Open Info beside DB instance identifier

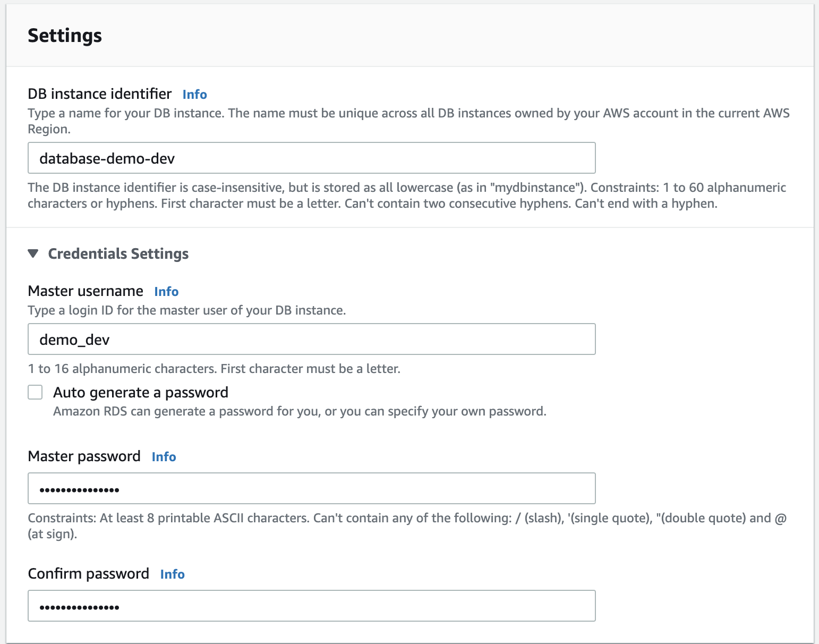[x=194, y=94]
